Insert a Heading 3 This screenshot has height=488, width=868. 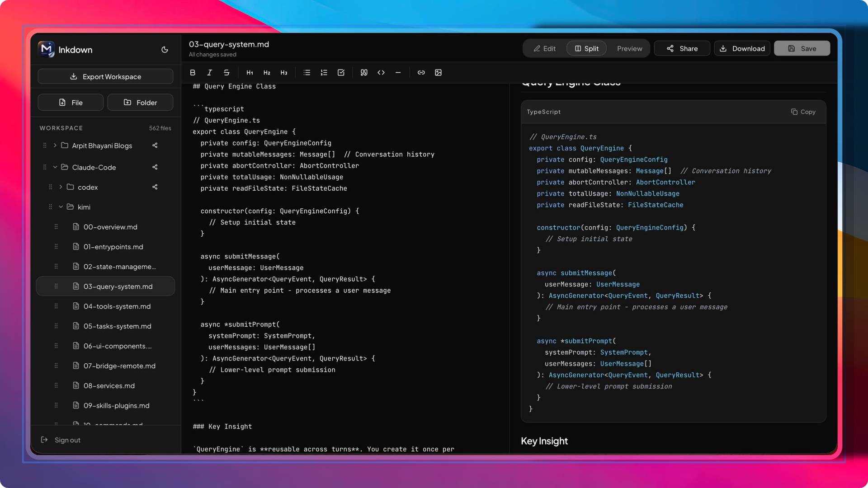tap(284, 72)
